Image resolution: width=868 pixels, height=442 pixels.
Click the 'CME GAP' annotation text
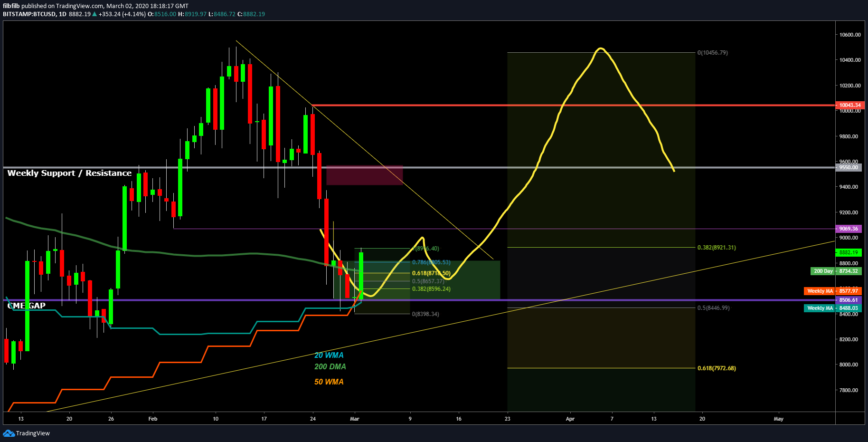click(x=27, y=306)
